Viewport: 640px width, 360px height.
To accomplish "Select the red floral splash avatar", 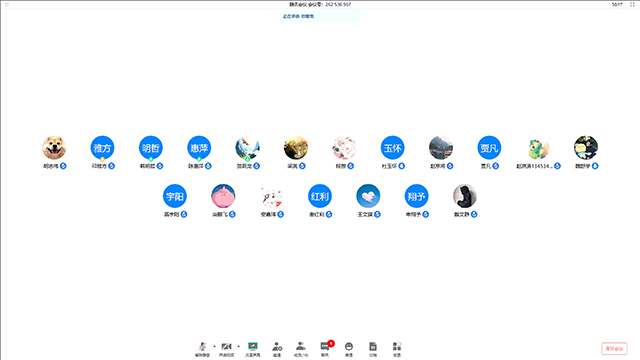I will point(272,196).
